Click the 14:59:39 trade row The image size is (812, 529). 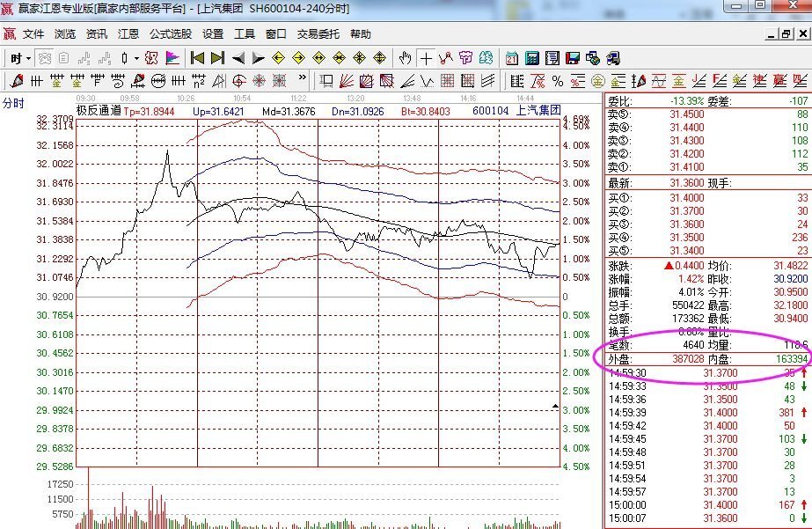tap(707, 413)
